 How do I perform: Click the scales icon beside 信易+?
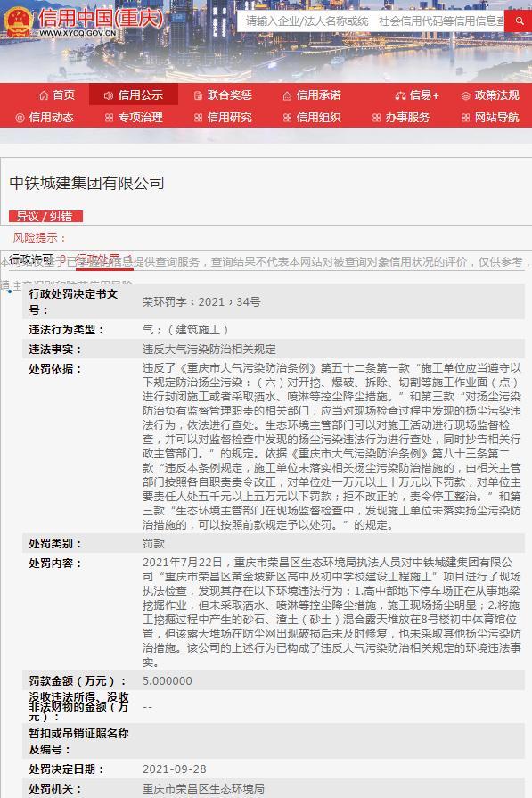pyautogui.click(x=400, y=95)
